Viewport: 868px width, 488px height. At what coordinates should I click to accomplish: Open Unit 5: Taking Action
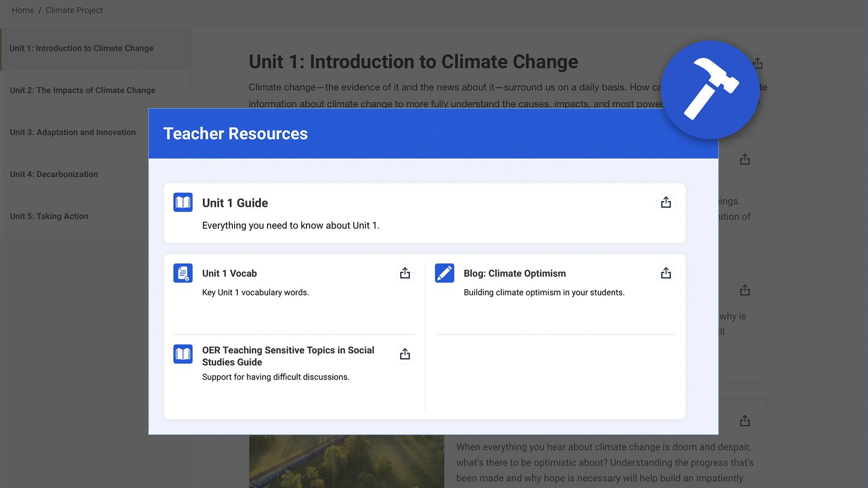(x=49, y=216)
